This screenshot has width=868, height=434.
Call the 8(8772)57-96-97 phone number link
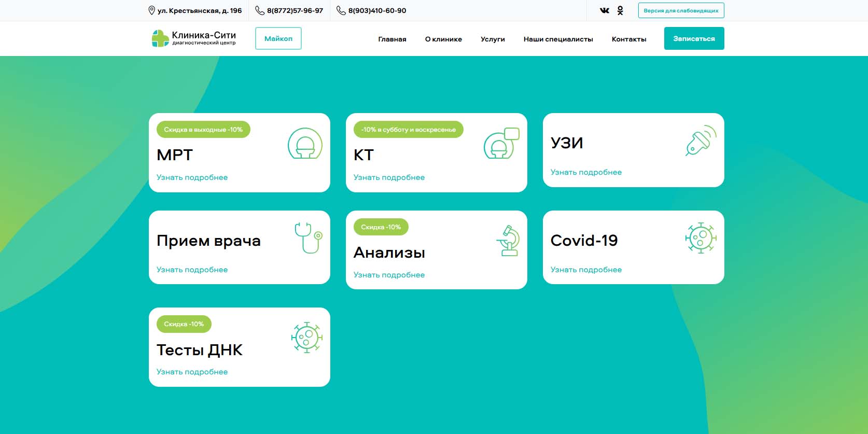pyautogui.click(x=295, y=10)
